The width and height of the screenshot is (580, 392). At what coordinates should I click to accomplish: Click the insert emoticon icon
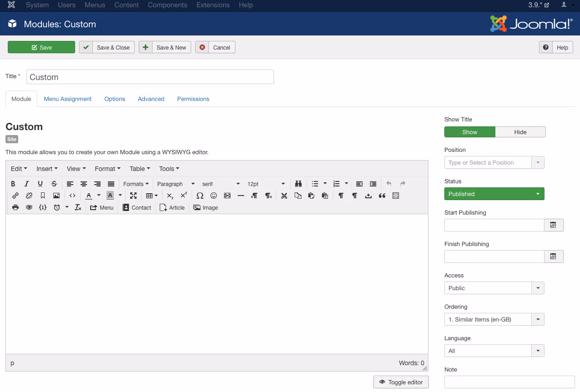214,196
